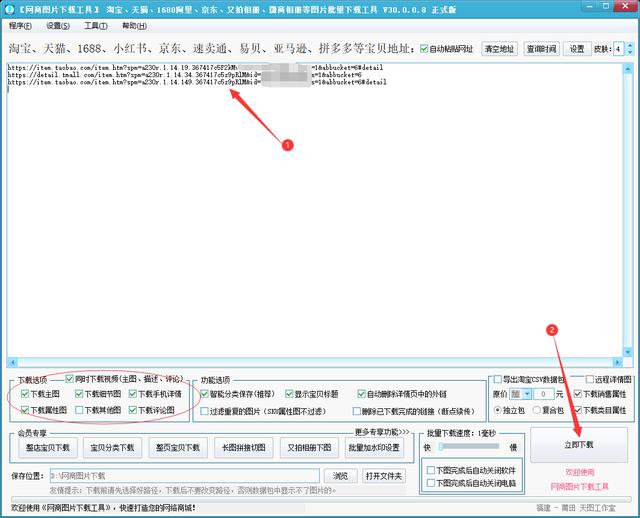
Task: Click the right arrow of the horizontal scrollbar
Action: 618,362
